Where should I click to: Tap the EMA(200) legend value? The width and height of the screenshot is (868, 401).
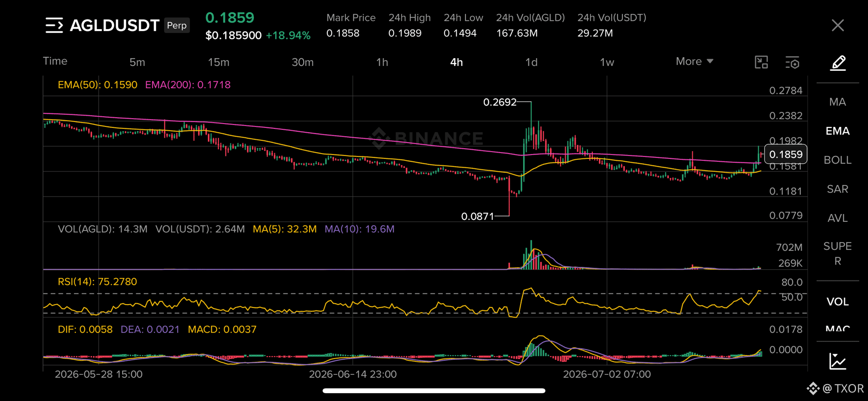pyautogui.click(x=188, y=85)
